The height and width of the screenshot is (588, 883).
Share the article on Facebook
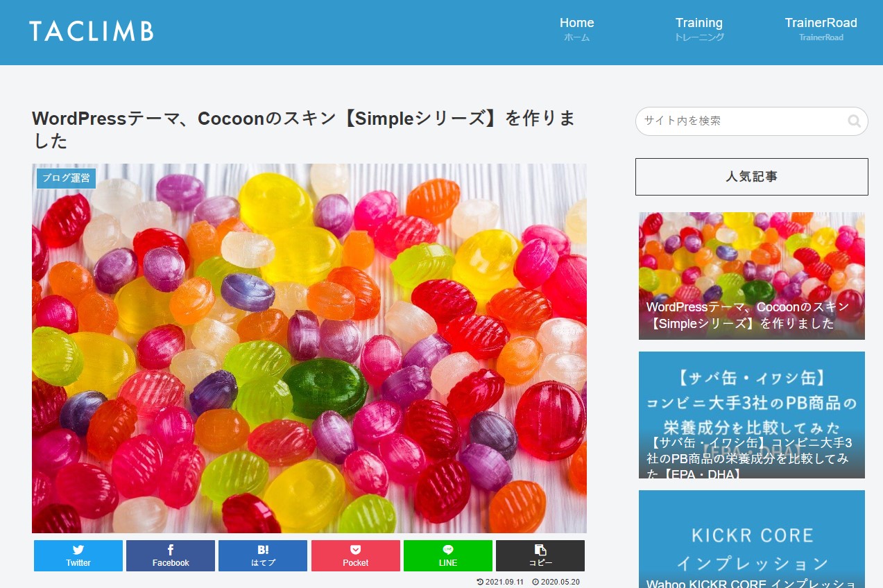pyautogui.click(x=171, y=555)
